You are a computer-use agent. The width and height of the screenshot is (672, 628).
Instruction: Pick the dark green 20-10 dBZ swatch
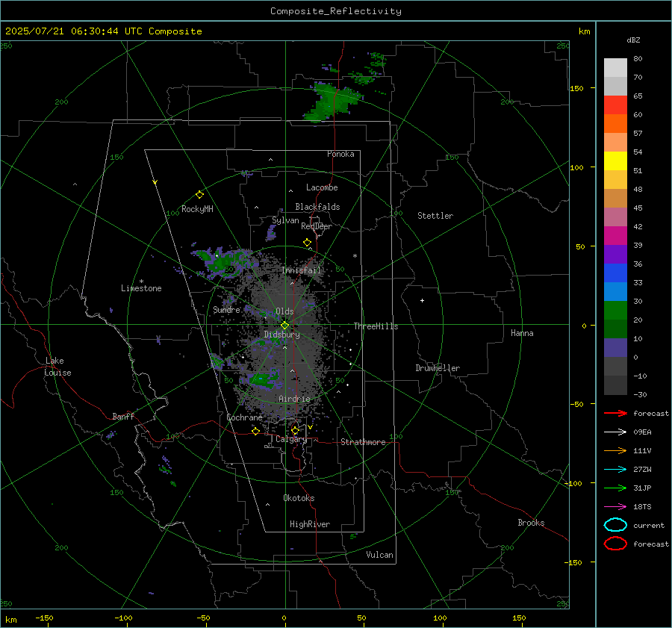tap(615, 329)
